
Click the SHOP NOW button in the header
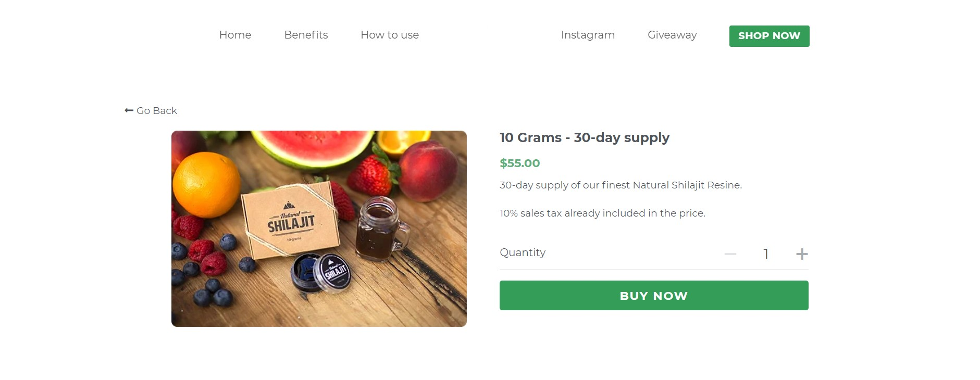tap(768, 35)
